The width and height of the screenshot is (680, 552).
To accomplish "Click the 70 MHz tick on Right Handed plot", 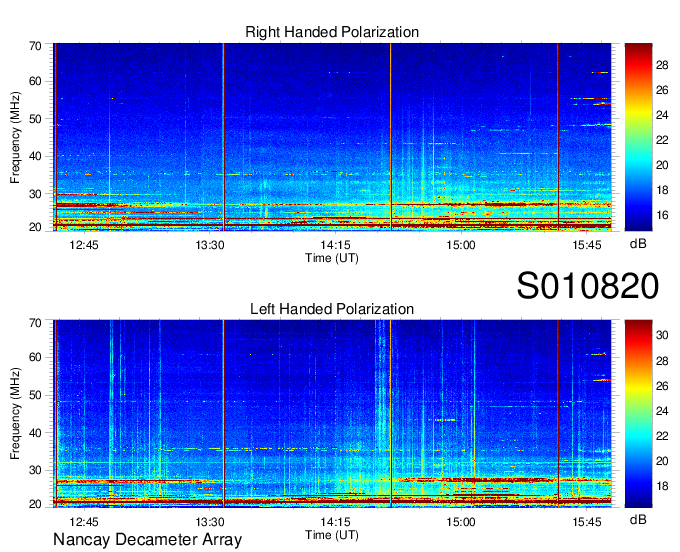I will 35,46.
